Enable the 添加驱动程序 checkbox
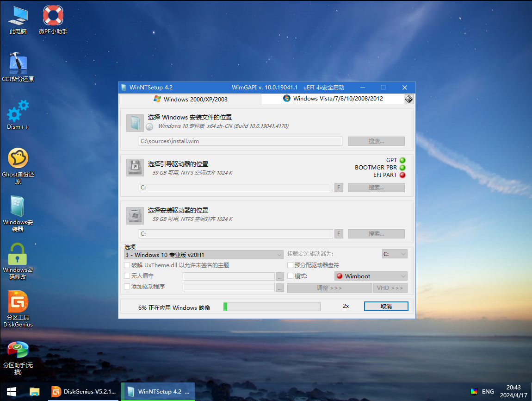This screenshot has height=401, width=532. tap(127, 287)
